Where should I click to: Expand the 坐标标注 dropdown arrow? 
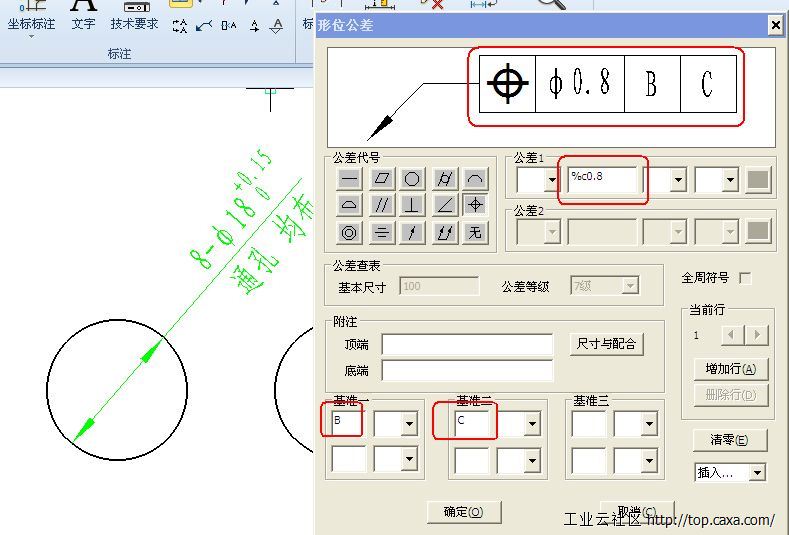[31, 37]
